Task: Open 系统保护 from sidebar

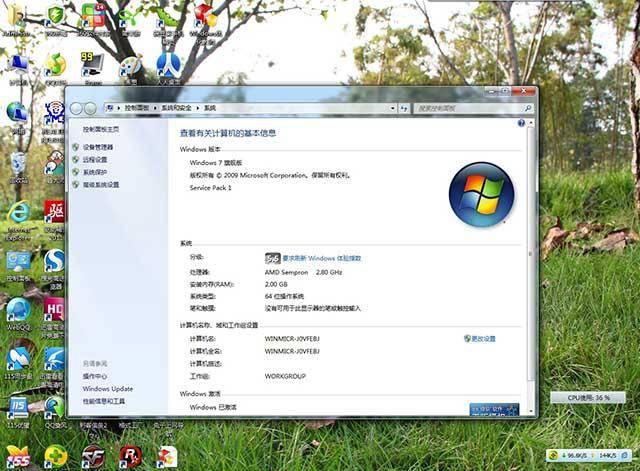Action: point(95,172)
